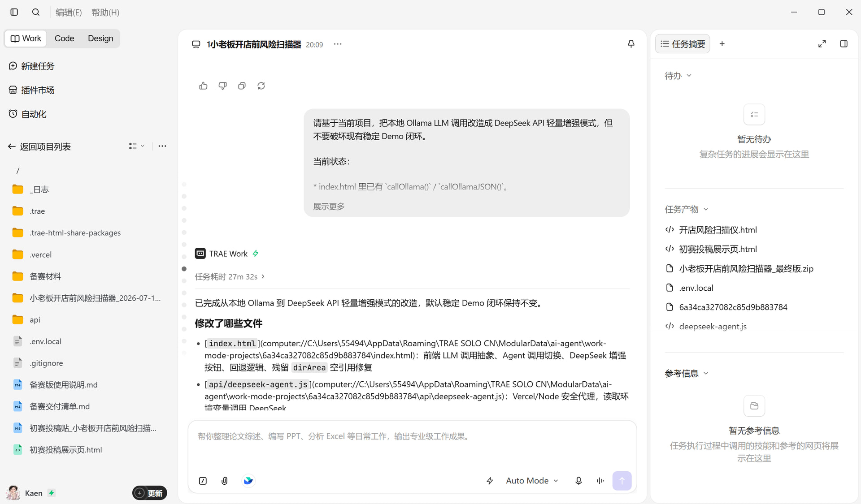Screen dimensions: 861x504
Task: Open the Auto Mode dropdown
Action: coord(532,481)
